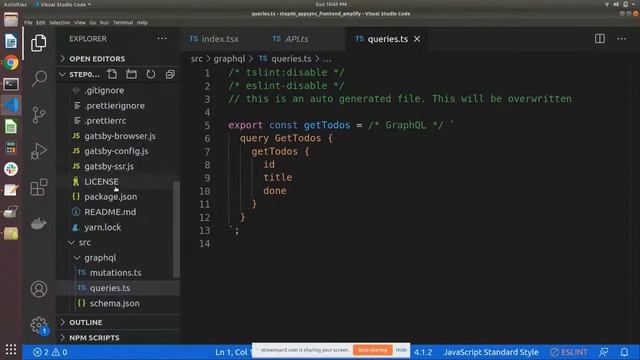Open LibreOffice Calc from the dock
The height and width of the screenshot is (360, 640).
[11, 127]
